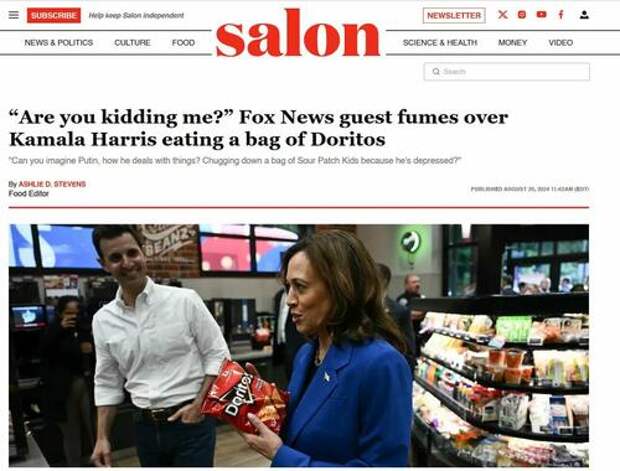Click into the Search field
The width and height of the screenshot is (620, 471).
pyautogui.click(x=507, y=72)
